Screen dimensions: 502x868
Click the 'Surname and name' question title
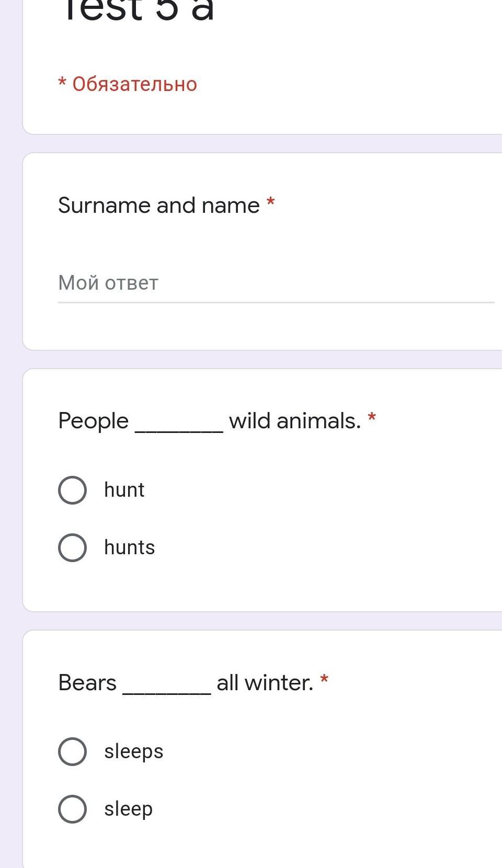[158, 205]
